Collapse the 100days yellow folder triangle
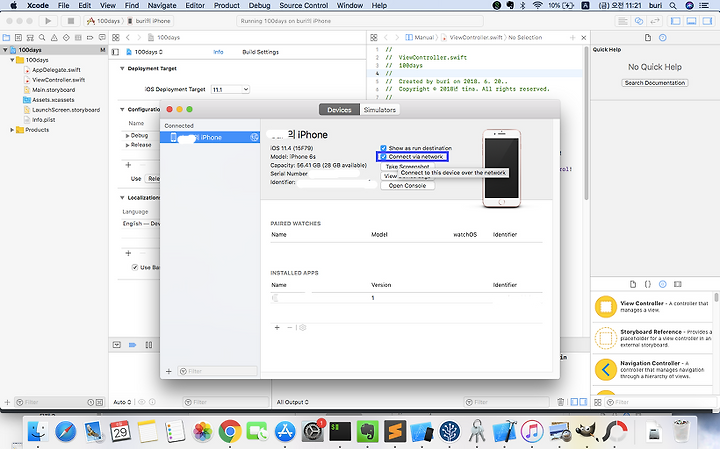 (x=12, y=60)
